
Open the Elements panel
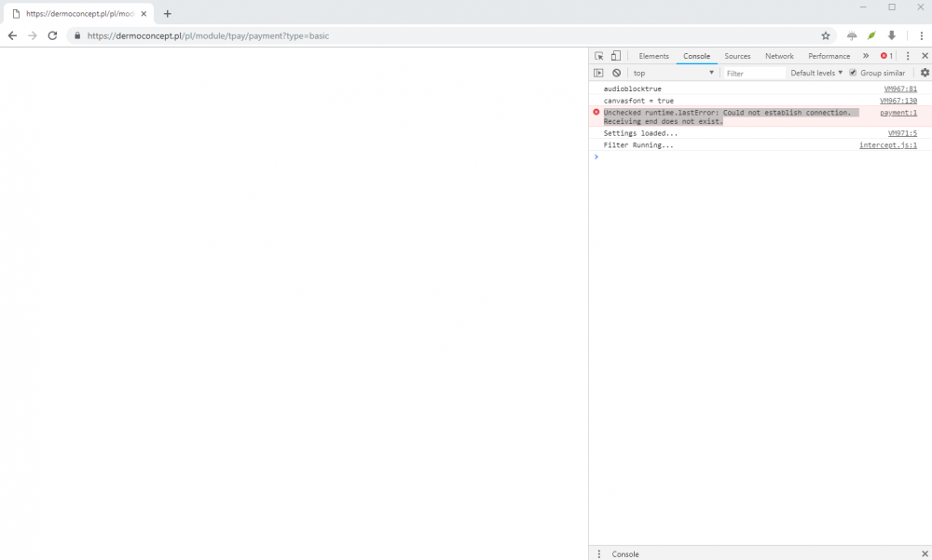pyautogui.click(x=653, y=55)
